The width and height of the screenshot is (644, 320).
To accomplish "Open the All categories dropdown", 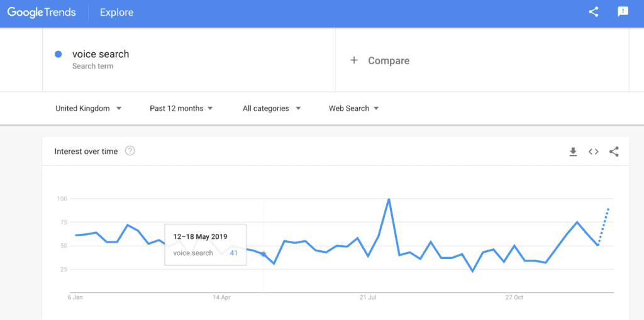I will (x=272, y=108).
